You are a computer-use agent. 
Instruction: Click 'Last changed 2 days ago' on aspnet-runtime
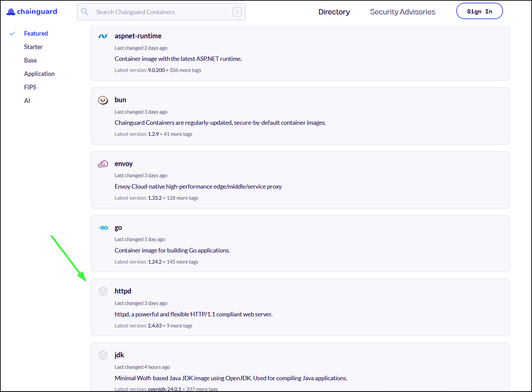(141, 48)
